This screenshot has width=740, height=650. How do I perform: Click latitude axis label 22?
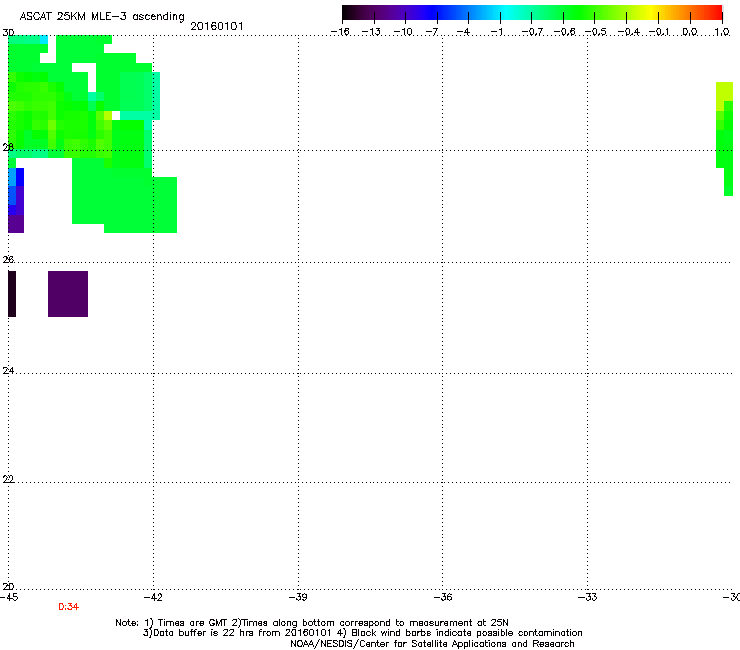click(x=8, y=479)
